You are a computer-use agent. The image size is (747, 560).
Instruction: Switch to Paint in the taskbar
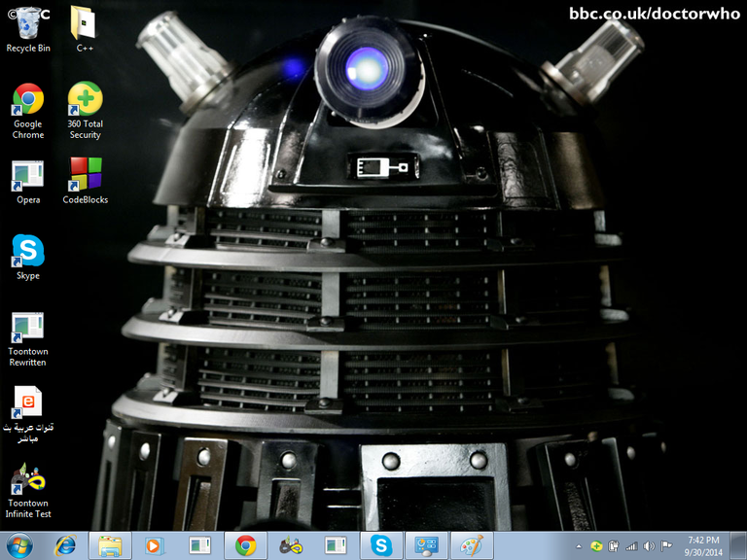click(x=472, y=545)
